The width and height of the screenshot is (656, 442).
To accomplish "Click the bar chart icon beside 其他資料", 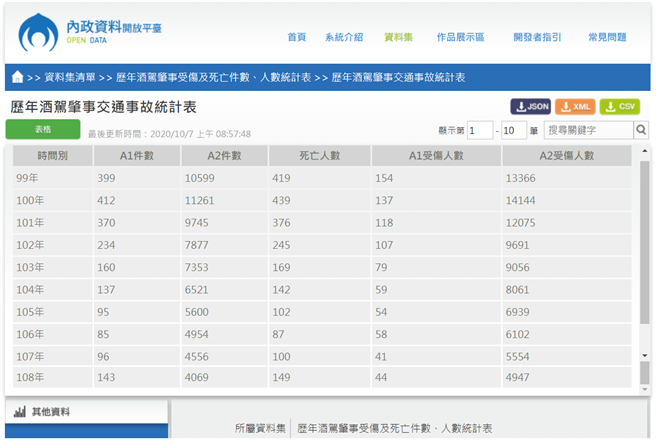I will (x=19, y=412).
